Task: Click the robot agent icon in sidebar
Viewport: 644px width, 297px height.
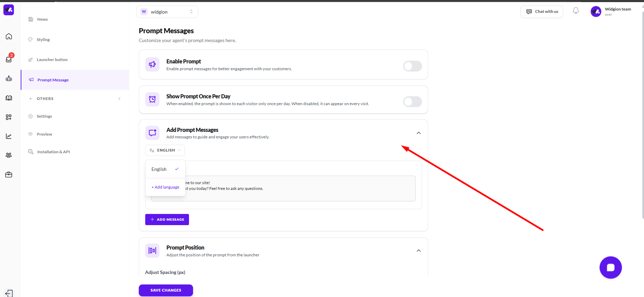Action: (x=9, y=79)
